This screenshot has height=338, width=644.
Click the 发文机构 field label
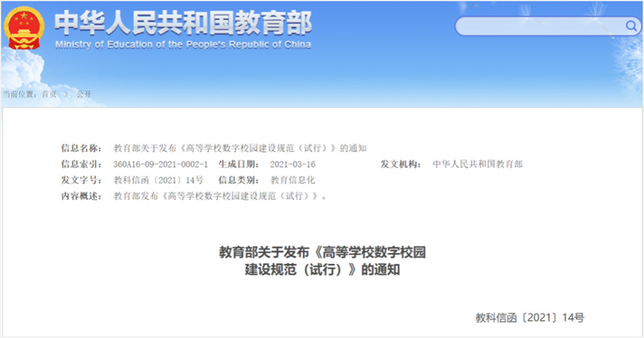(x=401, y=164)
